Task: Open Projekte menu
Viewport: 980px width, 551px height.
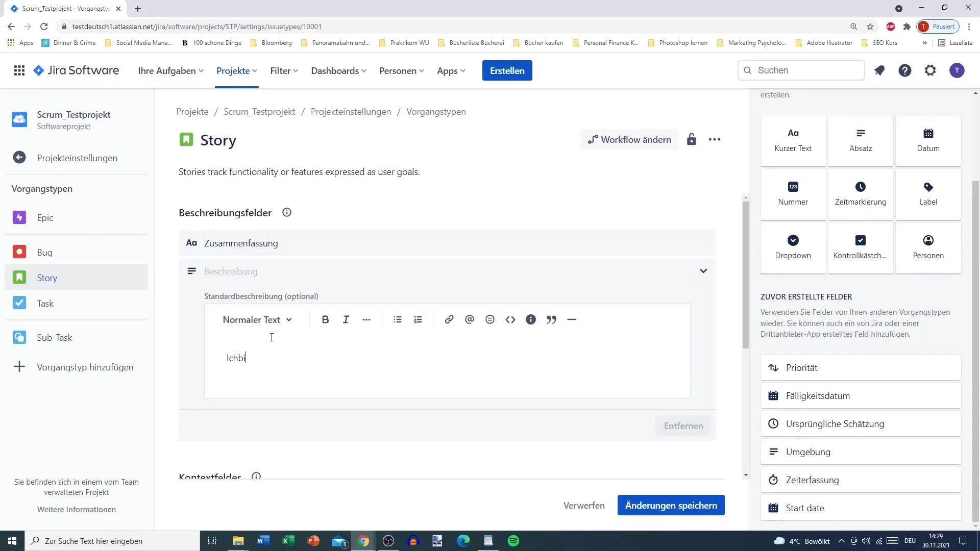Action: [237, 70]
